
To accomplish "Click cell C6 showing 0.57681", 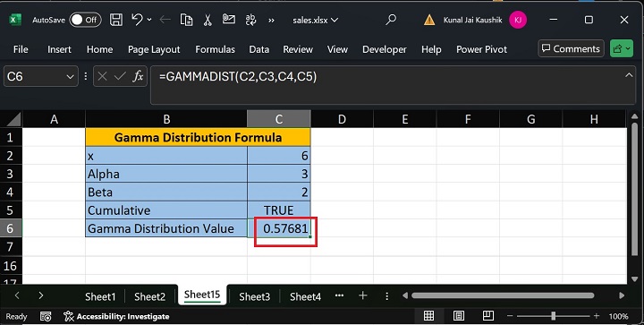I will point(279,228).
